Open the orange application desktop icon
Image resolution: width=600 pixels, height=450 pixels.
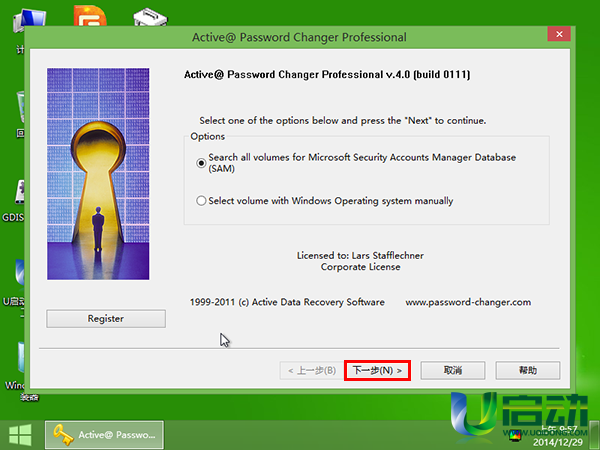[x=90, y=16]
